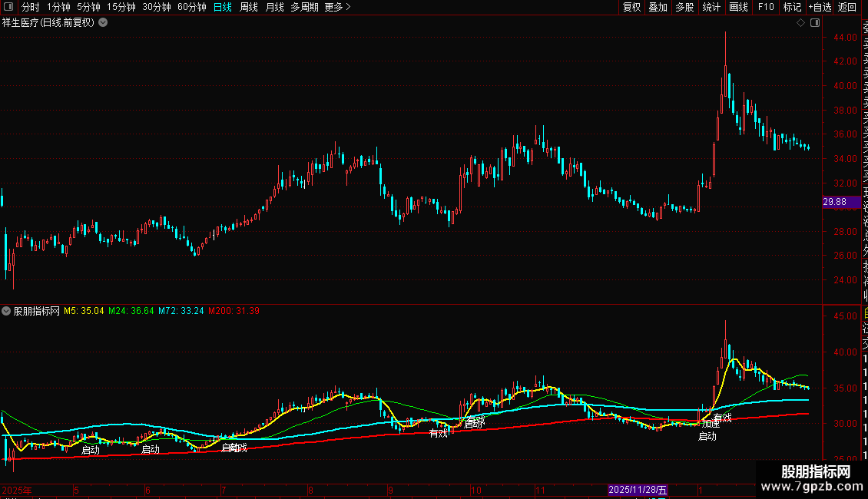868x499 pixels.
Task: Expand the 更多 periods menu
Action: pos(337,8)
